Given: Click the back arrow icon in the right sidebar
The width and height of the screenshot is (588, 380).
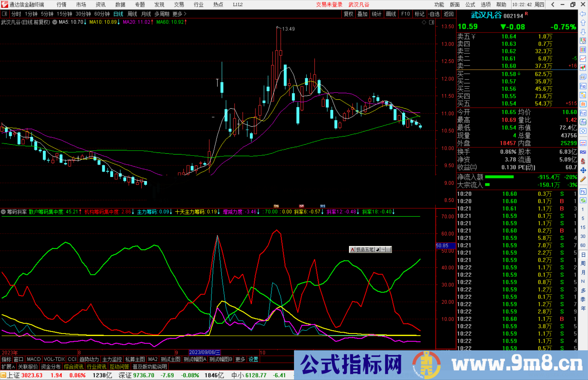Looking at the screenshot, I should pyautogui.click(x=583, y=14).
